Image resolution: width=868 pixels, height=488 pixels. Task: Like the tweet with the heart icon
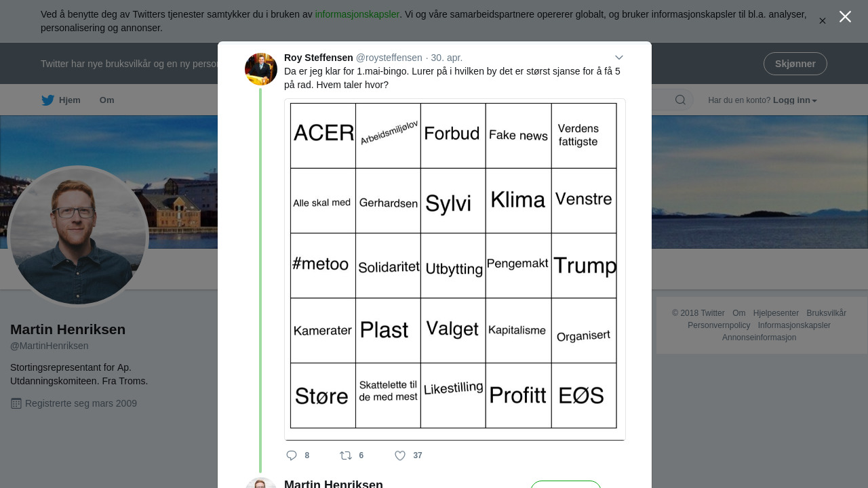point(400,455)
